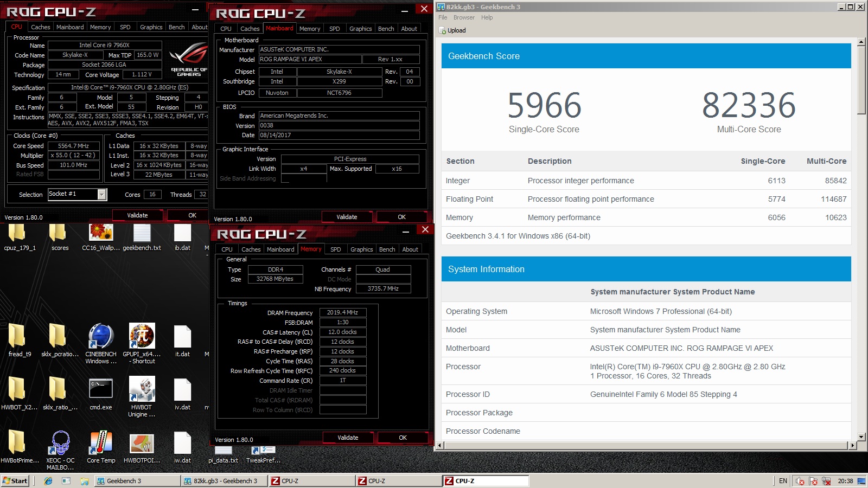This screenshot has width=868, height=488.
Task: Switch to Geekbench 3 taskbar item
Action: tap(137, 481)
